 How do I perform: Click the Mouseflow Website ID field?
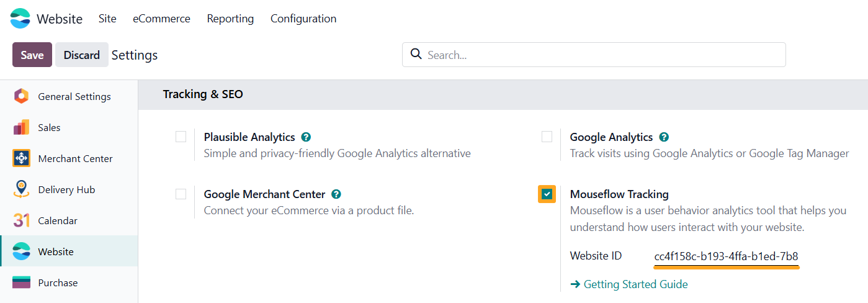726,256
